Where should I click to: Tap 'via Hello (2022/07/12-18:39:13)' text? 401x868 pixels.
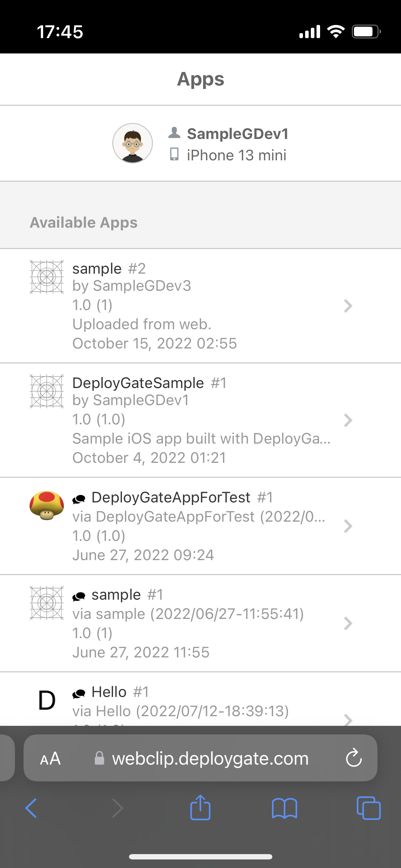click(181, 711)
